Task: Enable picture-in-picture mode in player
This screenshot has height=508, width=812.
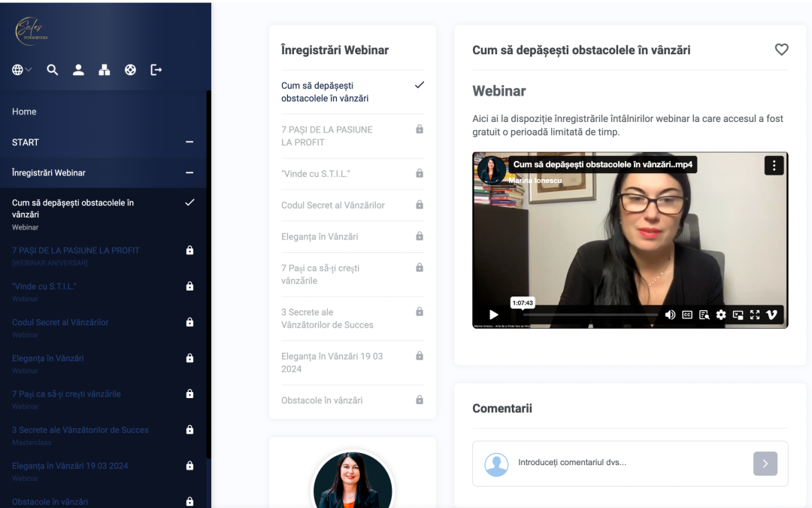Action: pyautogui.click(x=738, y=315)
